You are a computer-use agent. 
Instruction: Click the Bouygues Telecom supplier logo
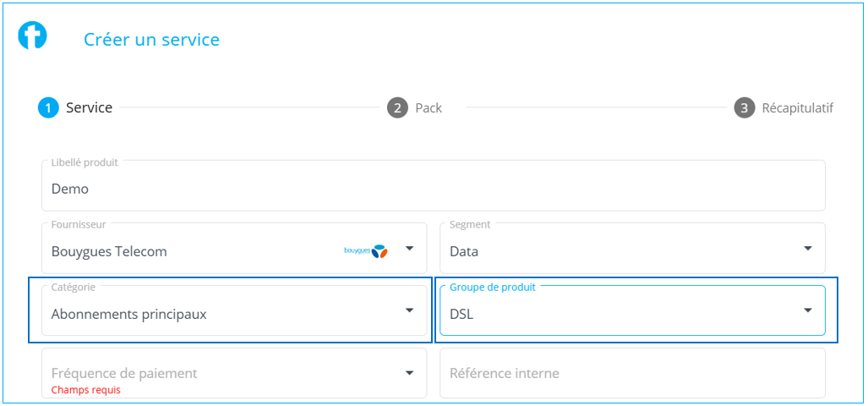tap(366, 251)
